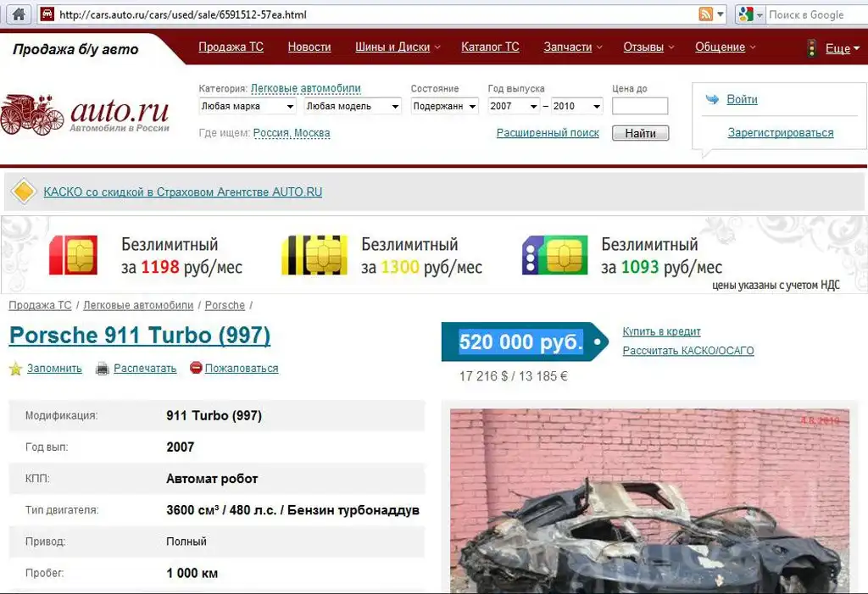Open the Новости menu item

309,47
